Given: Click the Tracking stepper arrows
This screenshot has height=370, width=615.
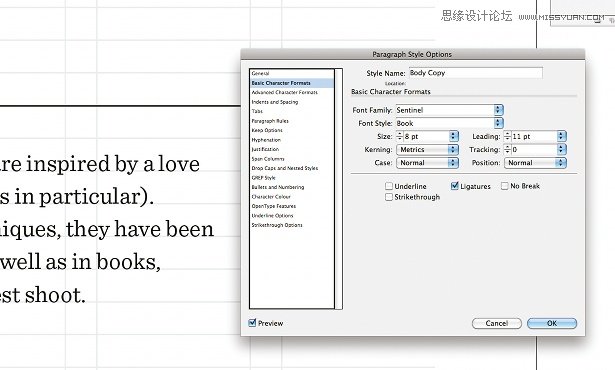Looking at the screenshot, I should [507, 149].
